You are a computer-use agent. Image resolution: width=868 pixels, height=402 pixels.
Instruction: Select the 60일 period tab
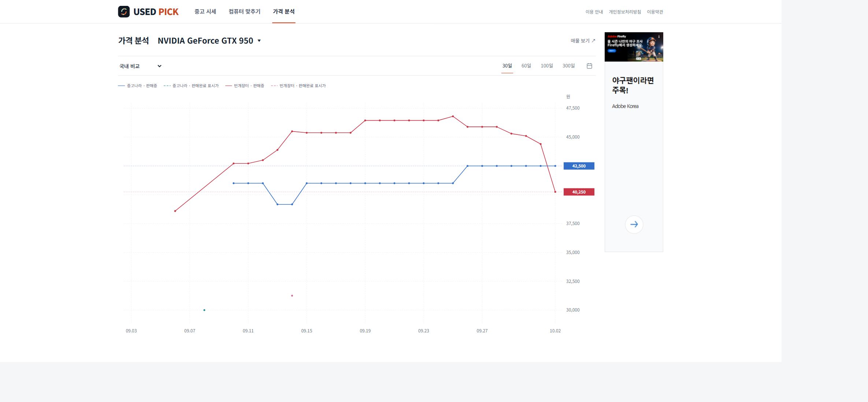(x=526, y=66)
